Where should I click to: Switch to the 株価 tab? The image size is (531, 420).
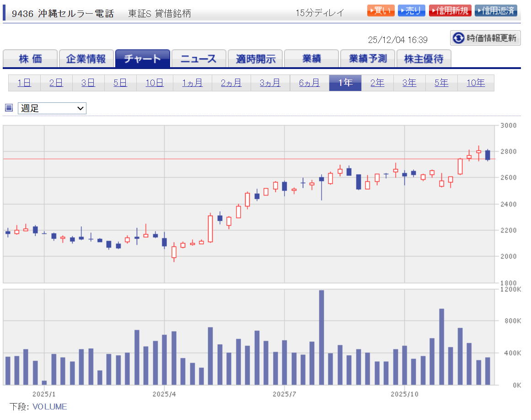(30, 59)
